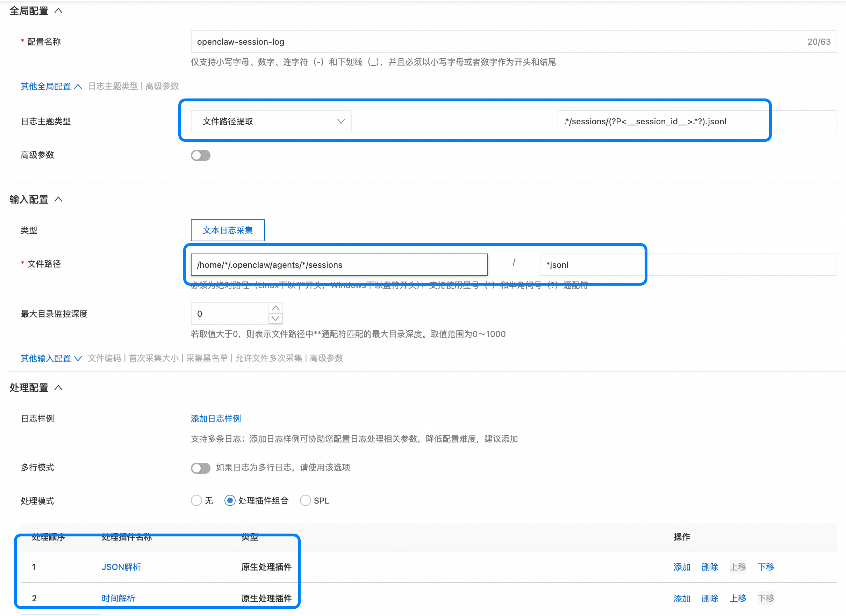
Task: Select the 无 processing mode radio
Action: click(196, 500)
